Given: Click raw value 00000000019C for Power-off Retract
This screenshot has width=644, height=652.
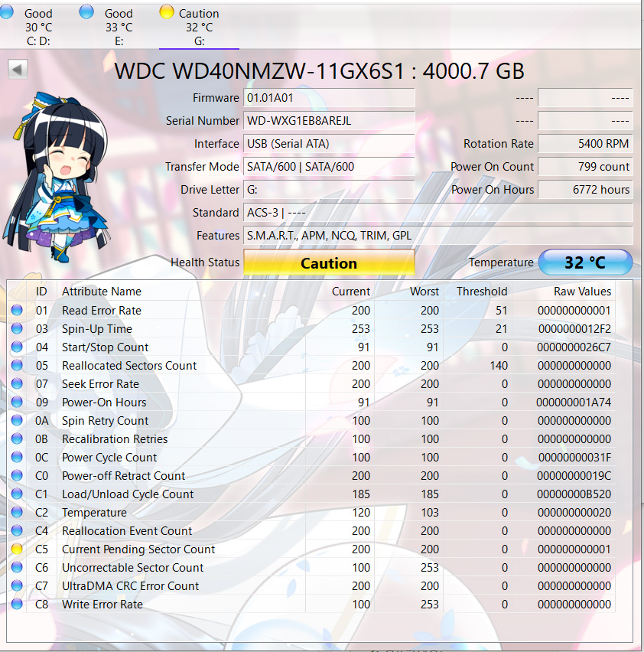Looking at the screenshot, I should (574, 476).
